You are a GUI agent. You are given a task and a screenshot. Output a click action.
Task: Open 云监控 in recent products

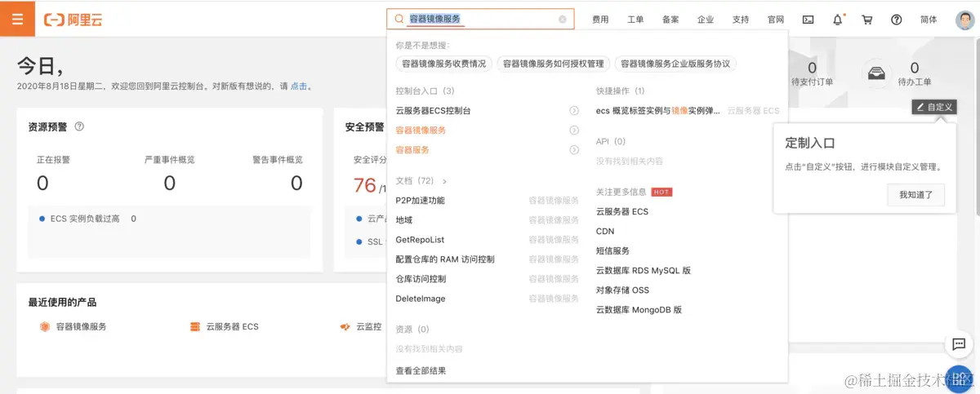pyautogui.click(x=369, y=326)
